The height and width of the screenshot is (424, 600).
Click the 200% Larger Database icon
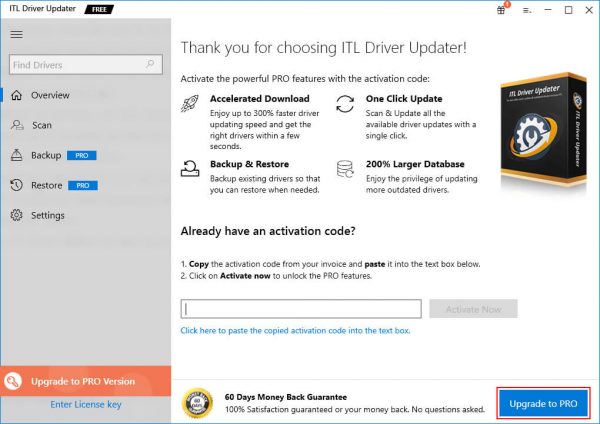coord(345,169)
